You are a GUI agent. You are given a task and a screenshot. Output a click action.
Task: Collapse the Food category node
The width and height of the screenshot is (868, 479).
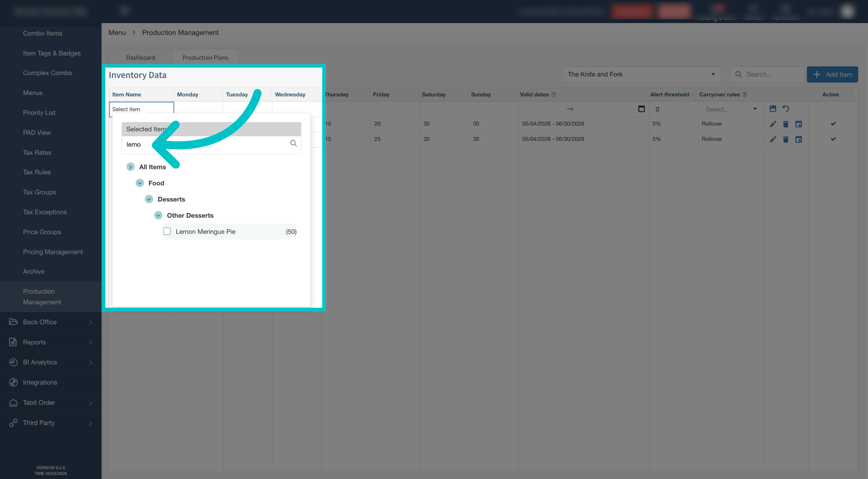[140, 183]
